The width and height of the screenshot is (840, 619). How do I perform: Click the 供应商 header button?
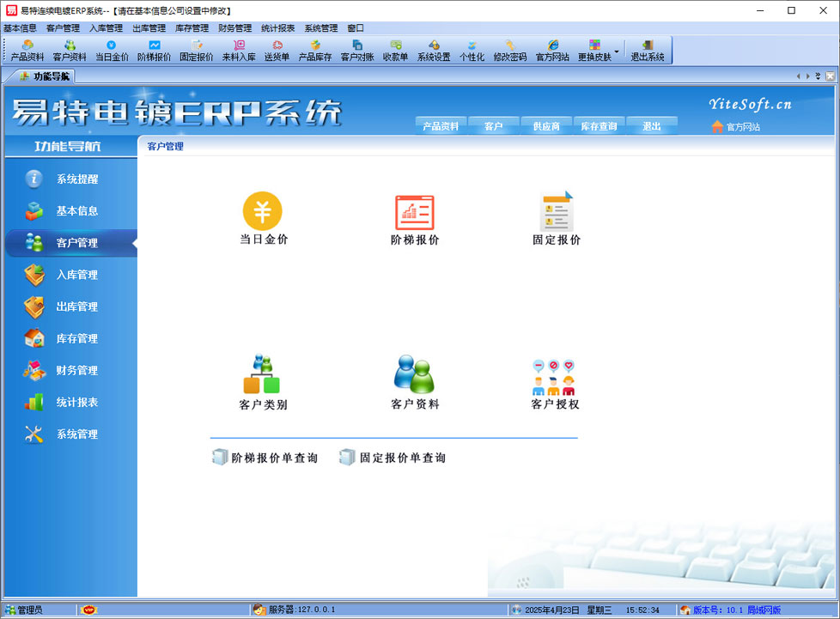[546, 126]
